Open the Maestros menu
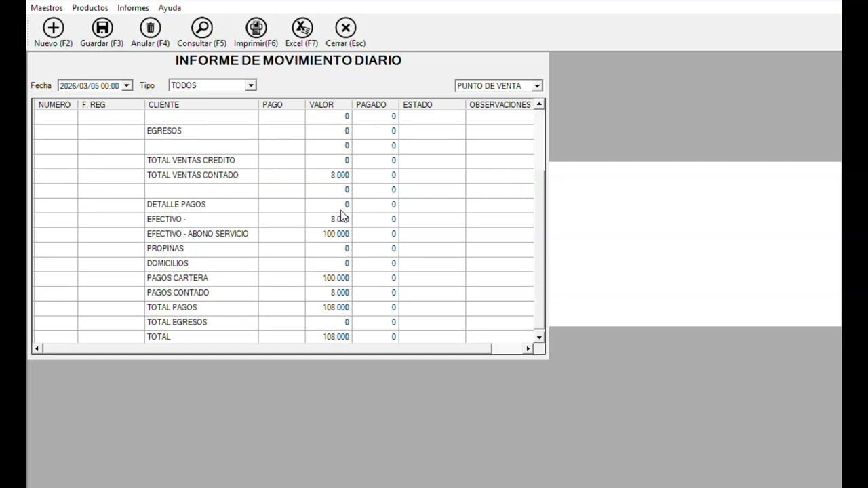This screenshot has width=868, height=488. pos(47,8)
